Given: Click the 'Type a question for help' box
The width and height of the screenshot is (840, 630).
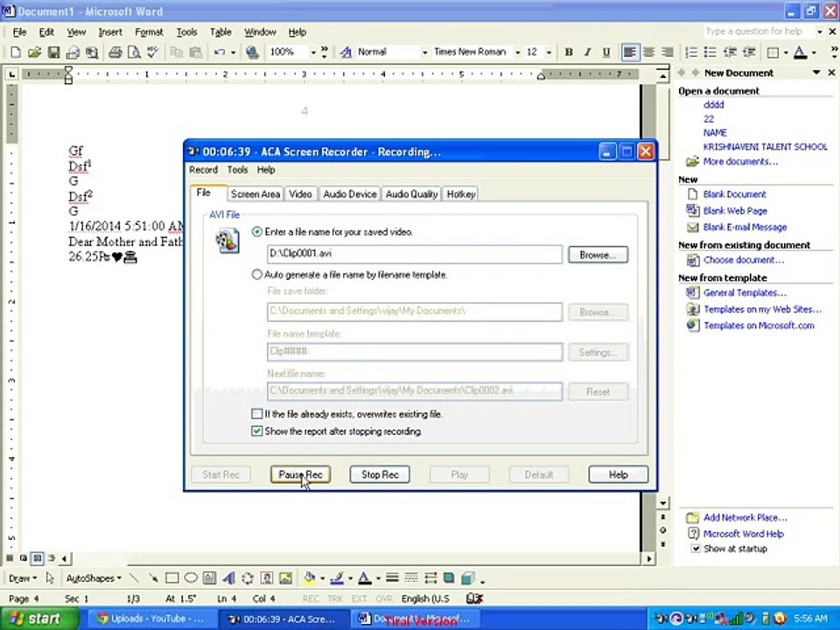Looking at the screenshot, I should tap(758, 31).
